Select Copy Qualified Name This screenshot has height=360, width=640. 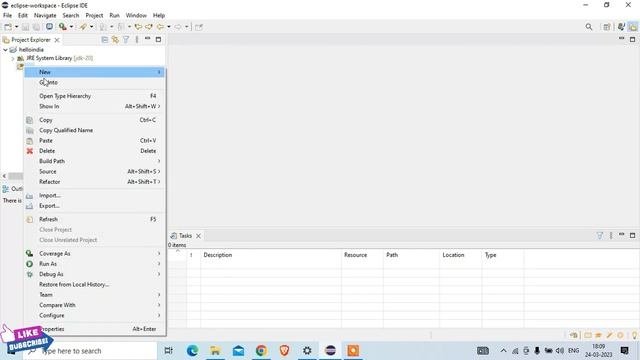tap(94, 130)
